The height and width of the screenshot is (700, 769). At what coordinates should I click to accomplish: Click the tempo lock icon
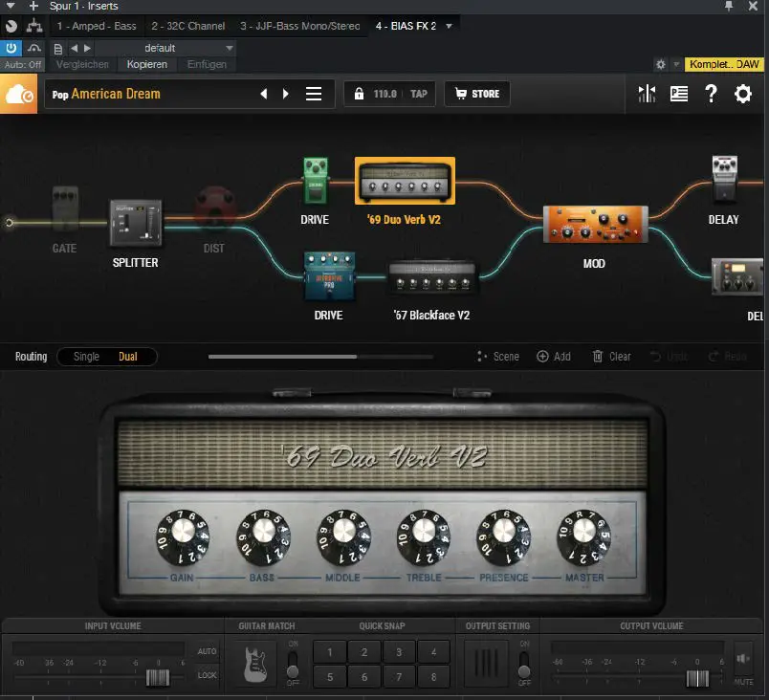360,94
